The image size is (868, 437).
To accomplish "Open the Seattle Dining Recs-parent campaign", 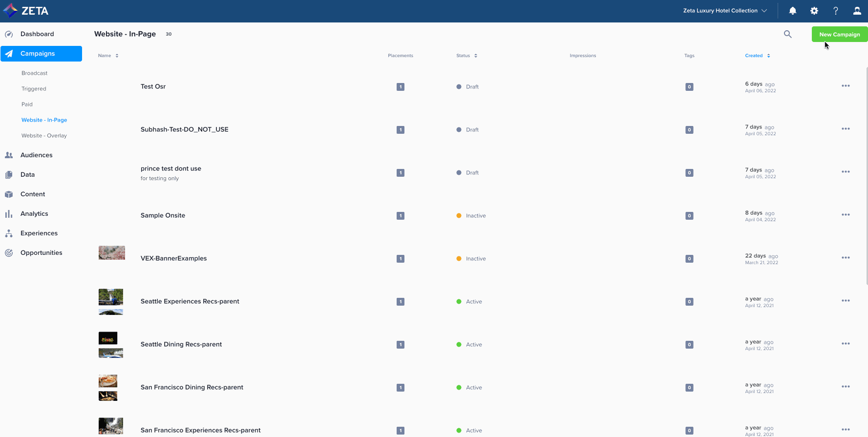I will [181, 344].
